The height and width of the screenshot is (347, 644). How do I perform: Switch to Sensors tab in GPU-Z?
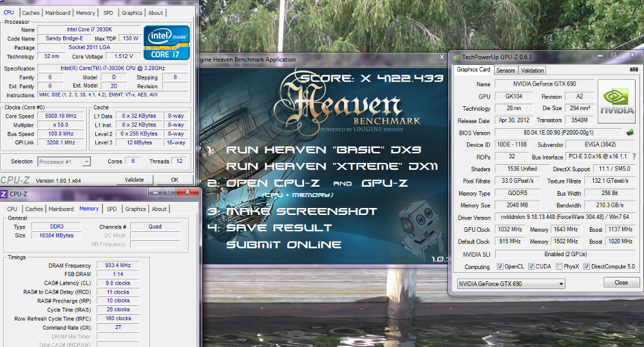(x=506, y=71)
